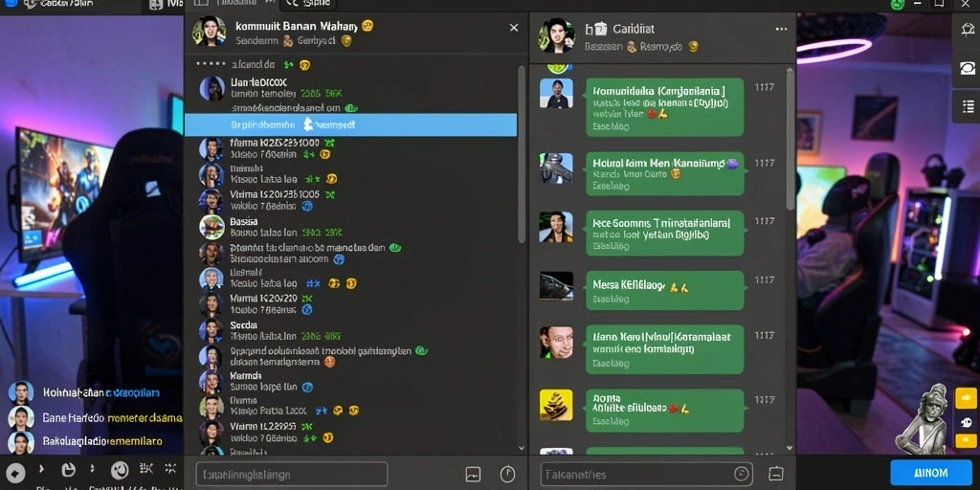The height and width of the screenshot is (490, 980).
Task: Click the yellow avatar thumbnail of Aonta message
Action: coord(556,405)
